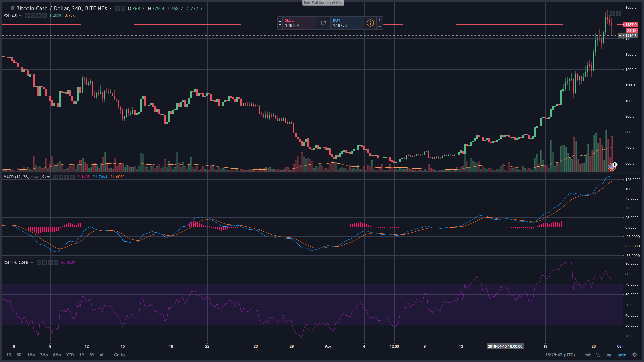Click the plus icon at 1419.6 price label
This screenshot has height=362, width=644.
click(620, 36)
